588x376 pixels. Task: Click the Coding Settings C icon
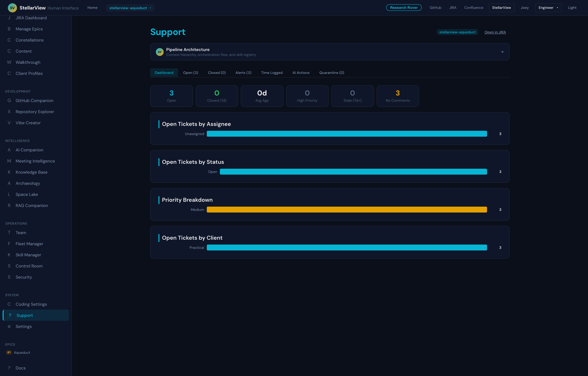[9, 304]
